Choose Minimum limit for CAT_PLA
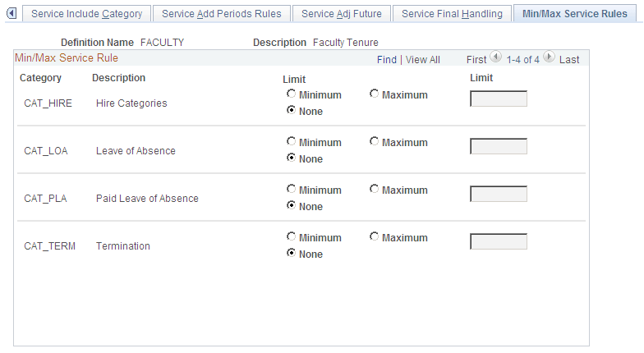This screenshot has width=644, height=353. 291,189
